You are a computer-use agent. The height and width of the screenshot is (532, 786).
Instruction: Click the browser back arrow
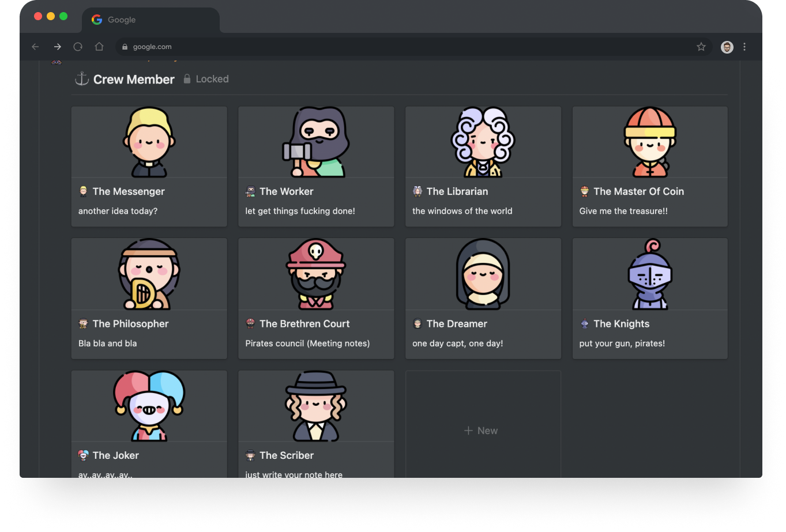[35, 47]
